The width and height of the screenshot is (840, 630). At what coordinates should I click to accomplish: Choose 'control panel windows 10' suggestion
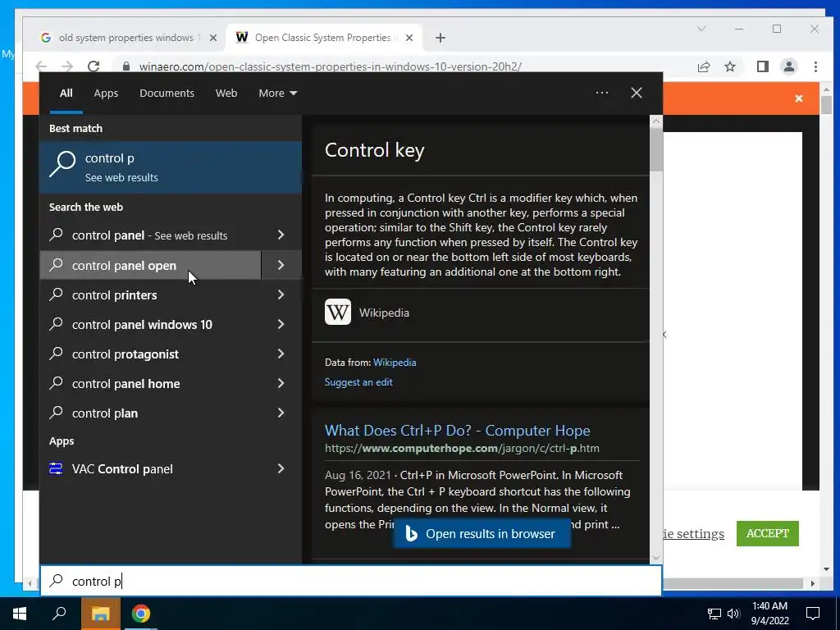click(x=151, y=324)
